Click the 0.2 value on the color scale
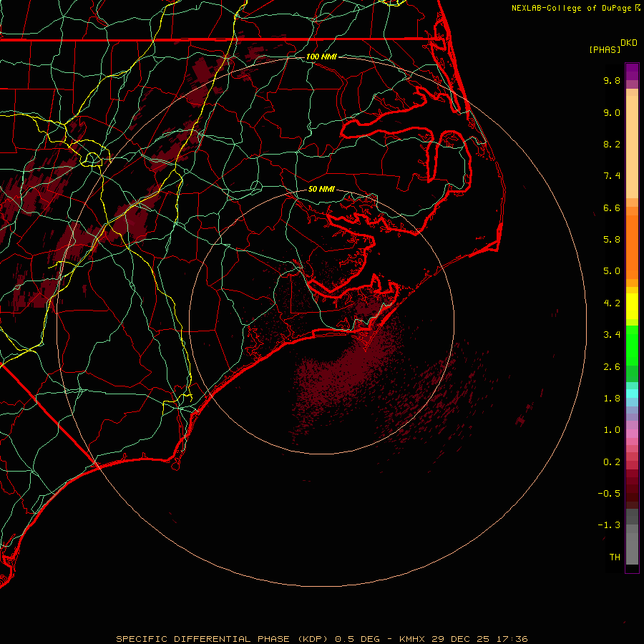The width and height of the screenshot is (644, 644). (612, 462)
